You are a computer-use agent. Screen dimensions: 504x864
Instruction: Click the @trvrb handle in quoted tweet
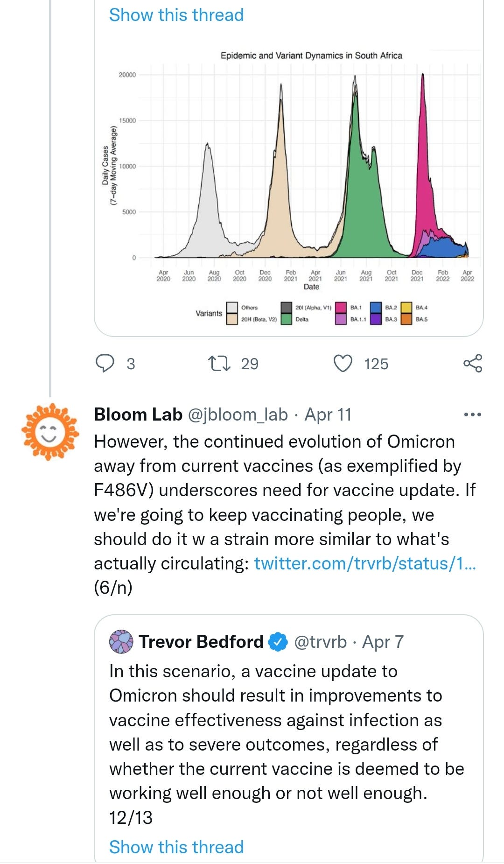[x=321, y=642]
